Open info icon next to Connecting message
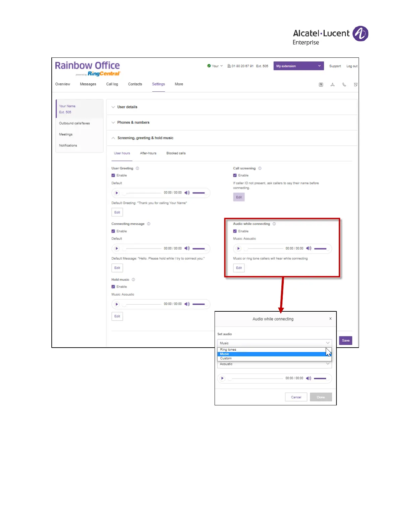Image resolution: width=411 pixels, height=532 pixels. point(149,224)
